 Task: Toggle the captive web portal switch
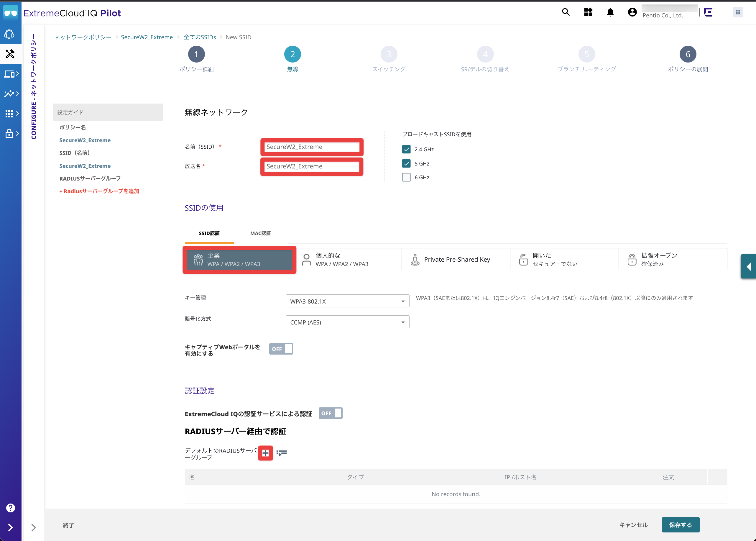pos(281,349)
